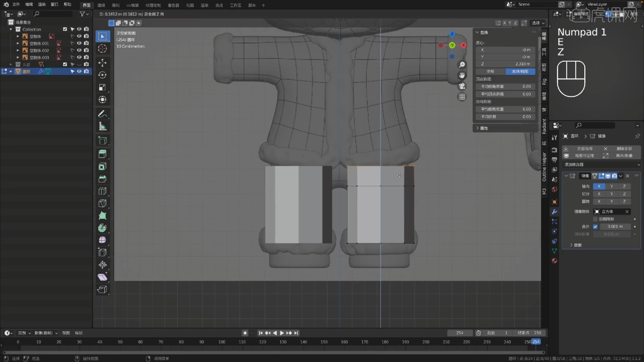644x362 pixels.
Task: Choose the Rotate tool
Action: [103, 75]
